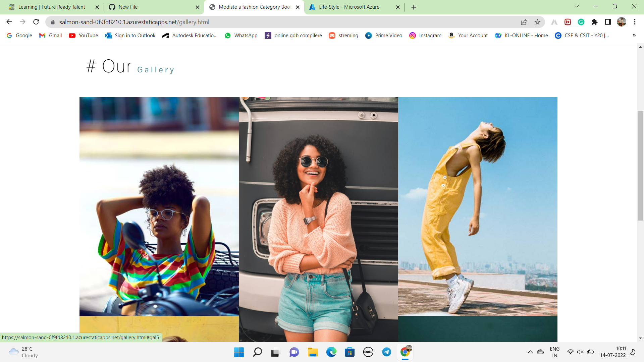Reload the gallery page
The width and height of the screenshot is (644, 362).
pyautogui.click(x=36, y=22)
